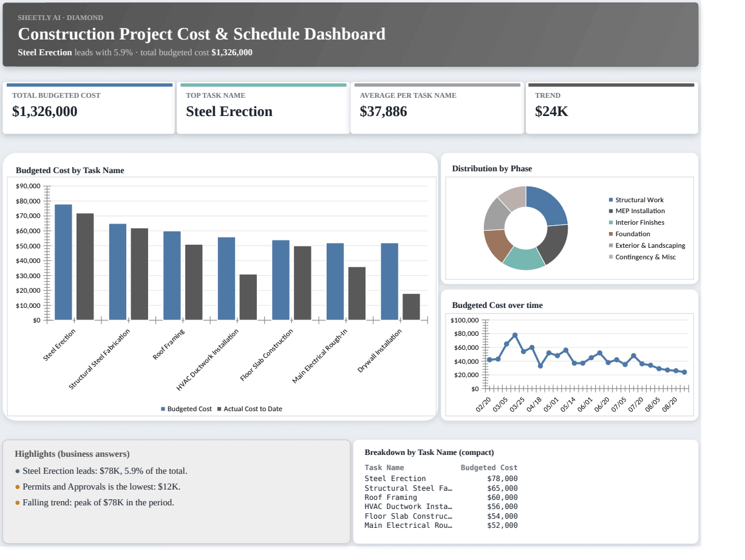Image resolution: width=745 pixels, height=560 pixels.
Task: Click the Distribution by Phase chart title
Action: pos(492,168)
